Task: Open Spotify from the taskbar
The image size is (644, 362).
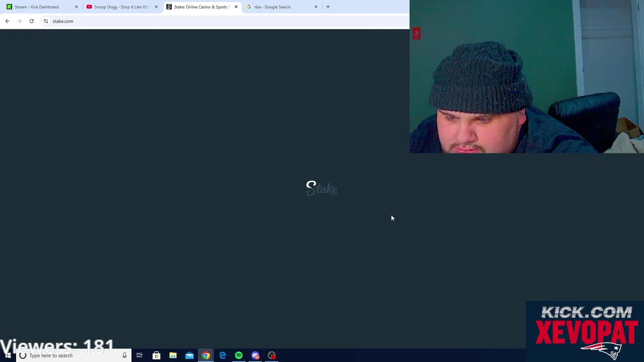Action: tap(238, 355)
